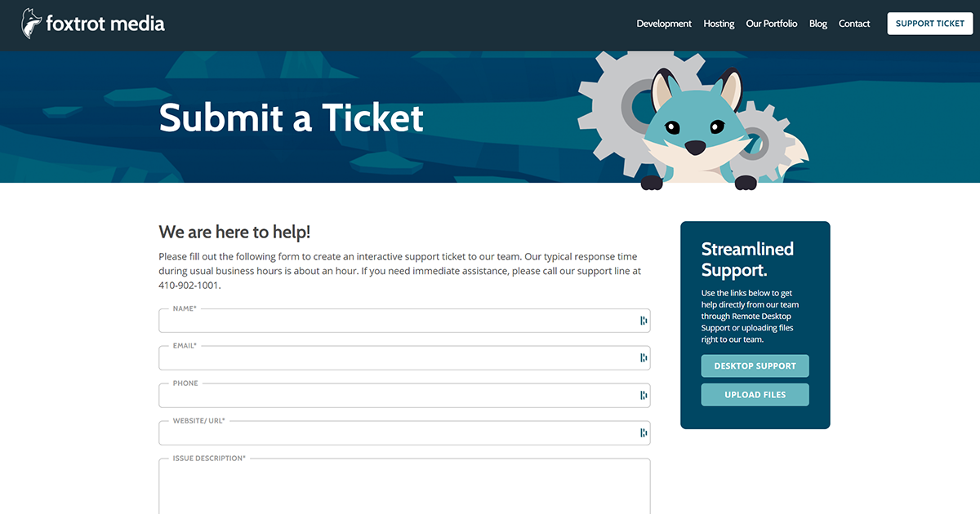
Task: Click the UPLOAD FILES button
Action: 755,394
